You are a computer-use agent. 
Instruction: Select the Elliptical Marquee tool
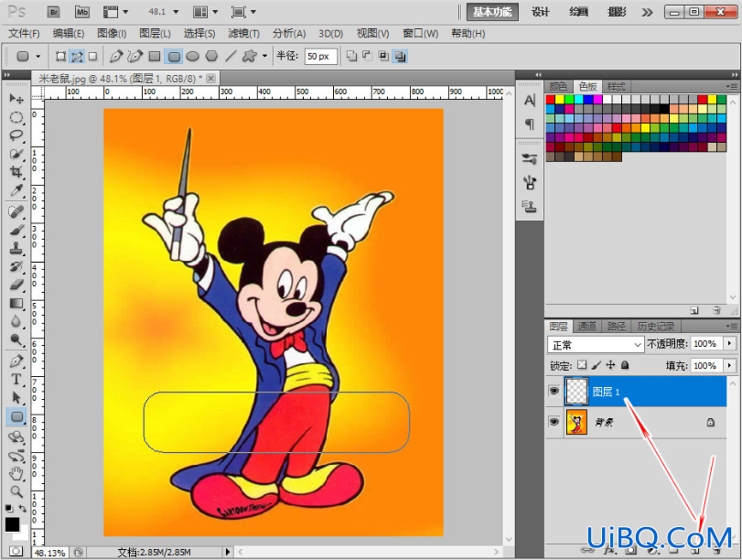click(16, 117)
